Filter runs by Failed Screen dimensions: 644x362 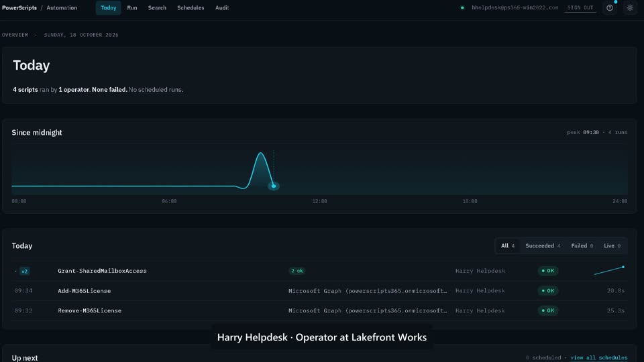(582, 246)
